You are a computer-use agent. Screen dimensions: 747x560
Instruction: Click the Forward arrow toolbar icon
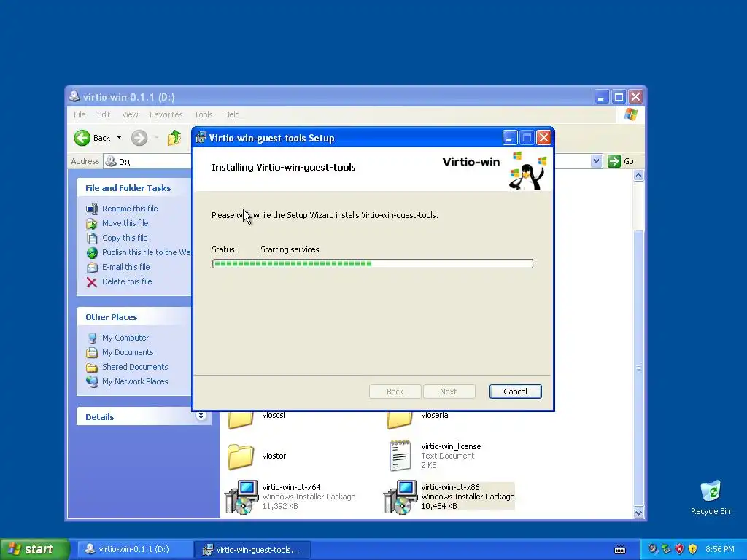[139, 138]
